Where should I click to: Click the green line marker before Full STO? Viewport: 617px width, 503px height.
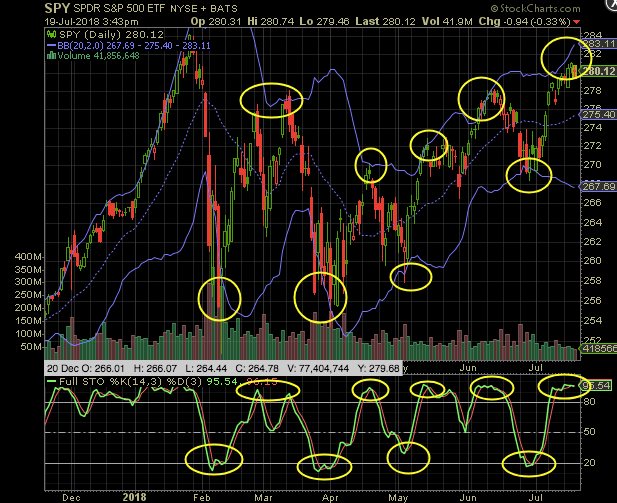click(x=51, y=381)
